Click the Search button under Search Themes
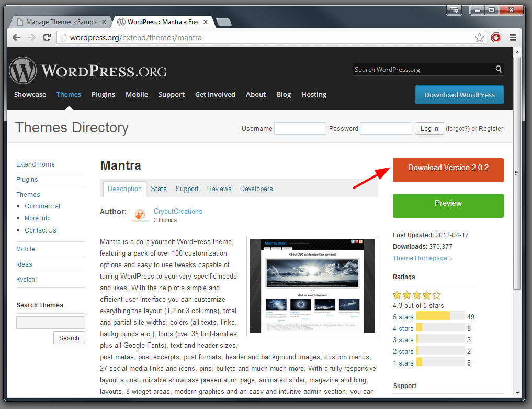Image resolution: width=532 pixels, height=409 pixels. point(69,338)
